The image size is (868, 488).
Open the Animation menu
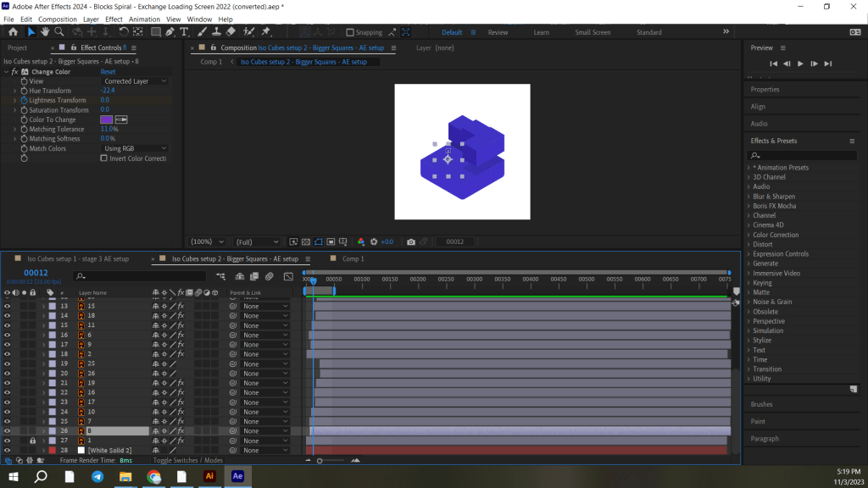coord(144,19)
